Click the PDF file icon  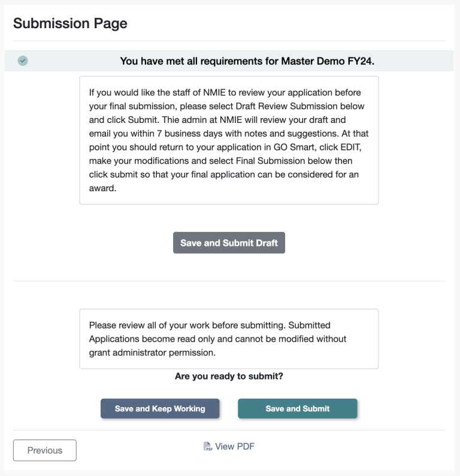point(208,446)
